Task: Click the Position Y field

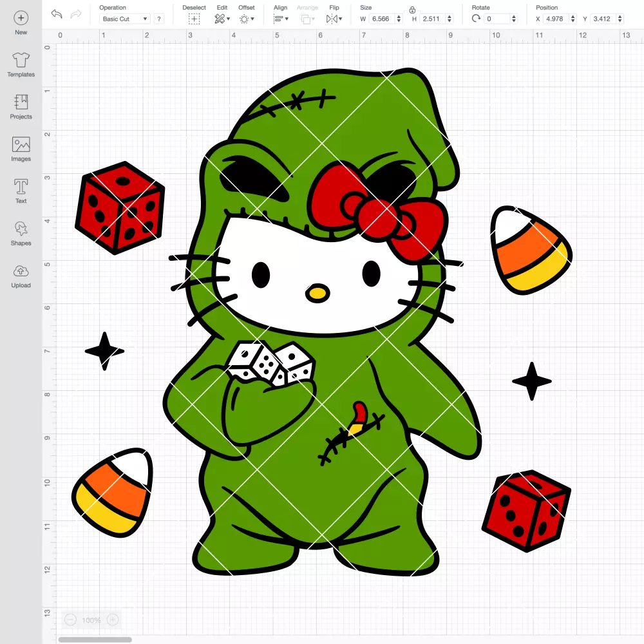Action: click(603, 19)
